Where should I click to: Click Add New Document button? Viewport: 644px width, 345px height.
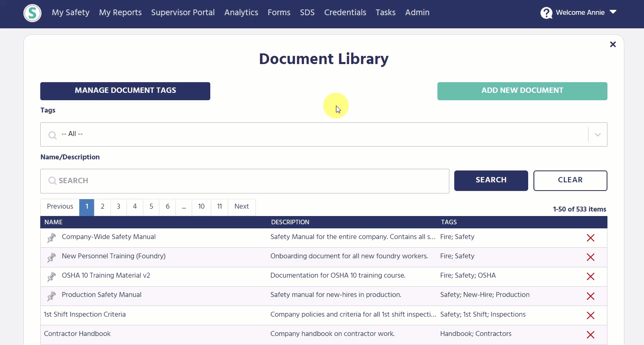522,91
